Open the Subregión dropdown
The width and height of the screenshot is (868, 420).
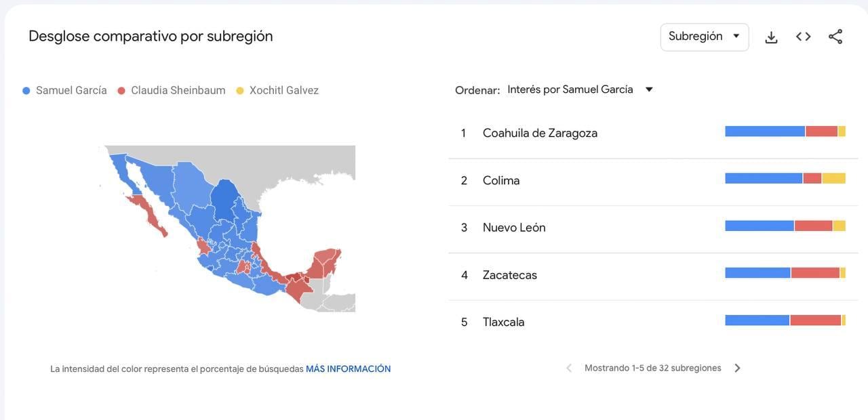(704, 36)
